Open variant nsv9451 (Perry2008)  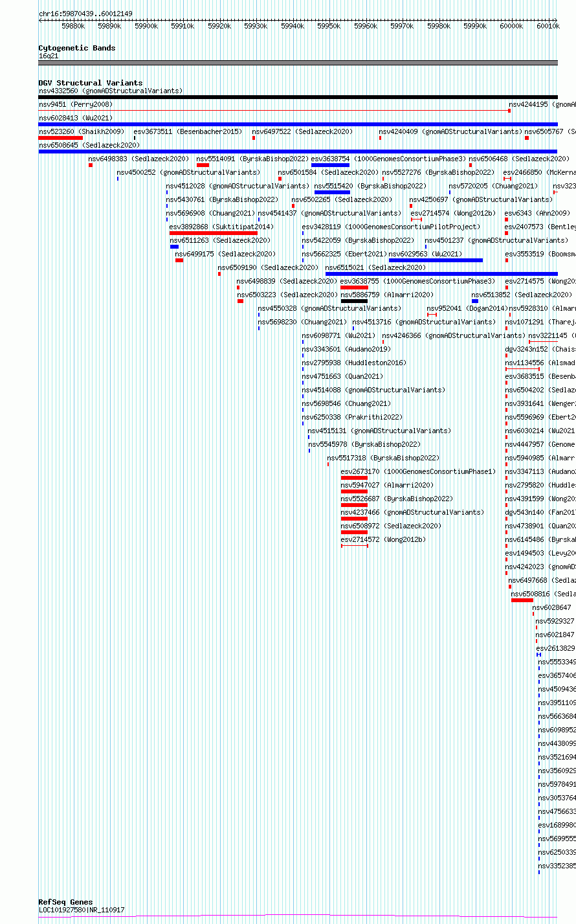point(75,104)
